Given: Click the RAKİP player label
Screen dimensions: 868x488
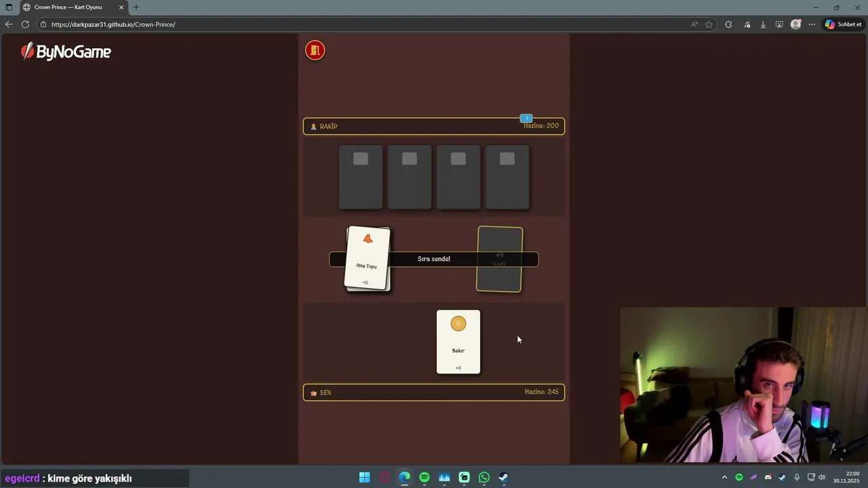Looking at the screenshot, I should click(x=324, y=126).
